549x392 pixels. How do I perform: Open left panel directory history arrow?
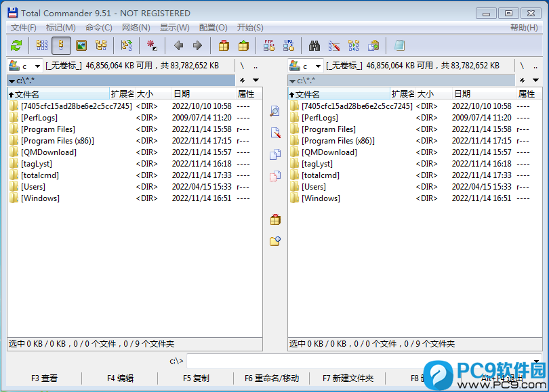256,81
